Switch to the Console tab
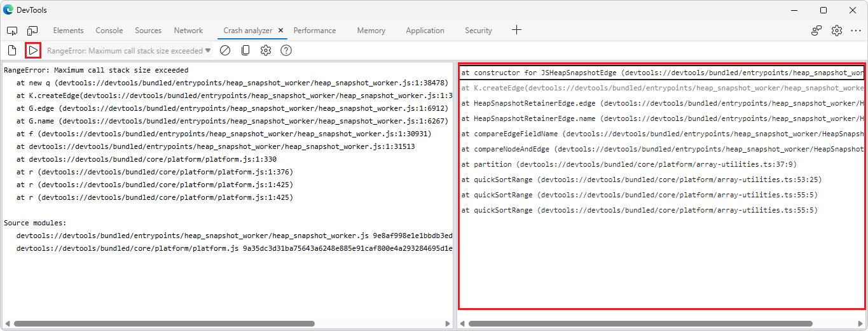The height and width of the screenshot is (331, 868). [x=109, y=31]
